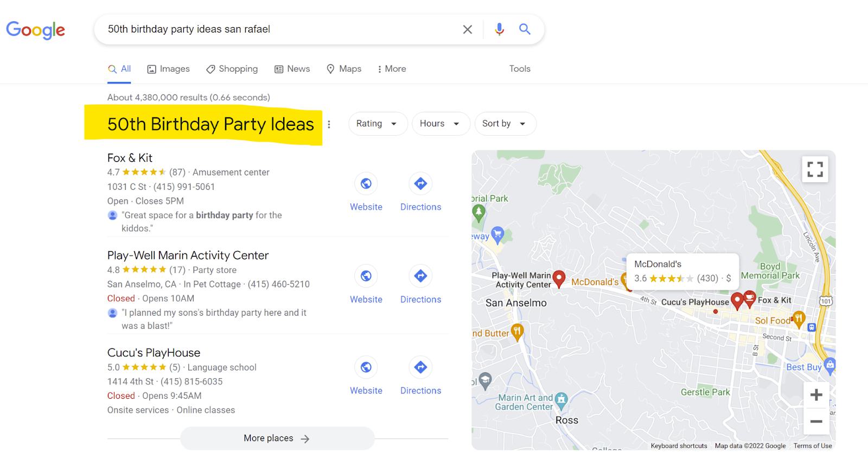Click the More places button
This screenshot has width=868, height=465.
point(277,438)
